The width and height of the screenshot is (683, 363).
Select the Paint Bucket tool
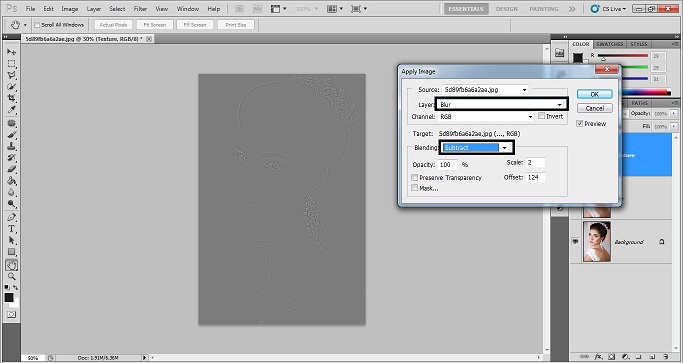pos(11,181)
